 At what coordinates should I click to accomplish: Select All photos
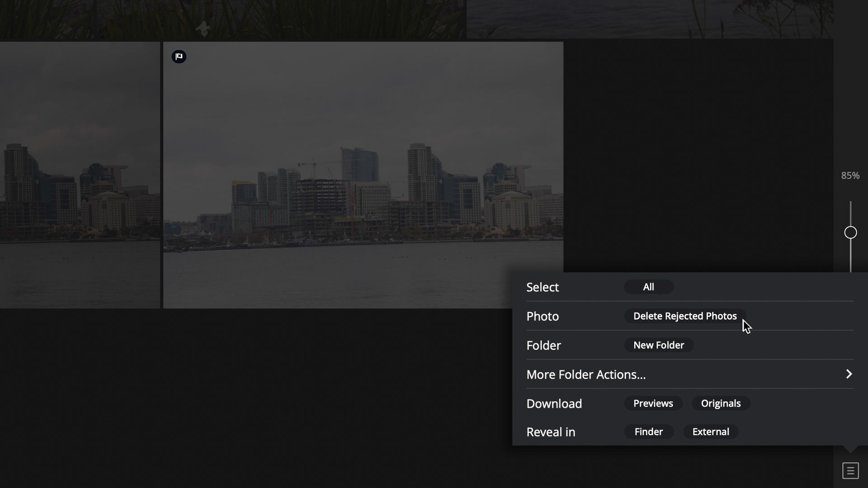point(649,287)
